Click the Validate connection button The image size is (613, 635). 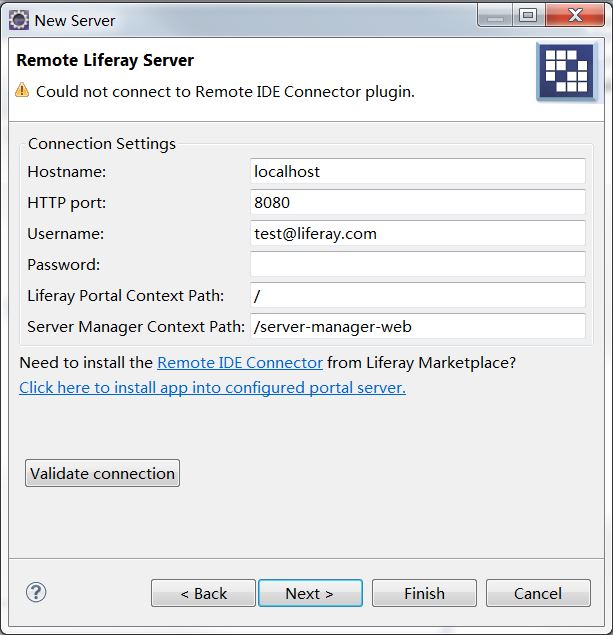pyautogui.click(x=102, y=473)
